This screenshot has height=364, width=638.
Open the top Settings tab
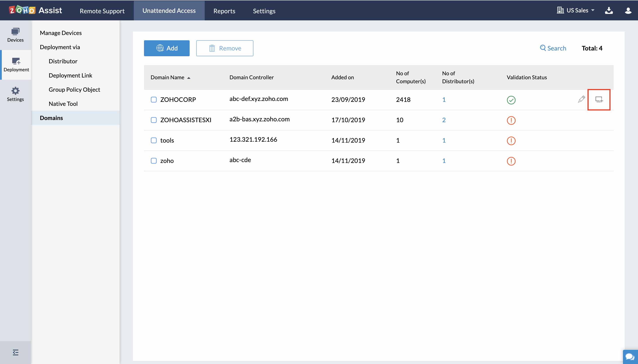[264, 11]
